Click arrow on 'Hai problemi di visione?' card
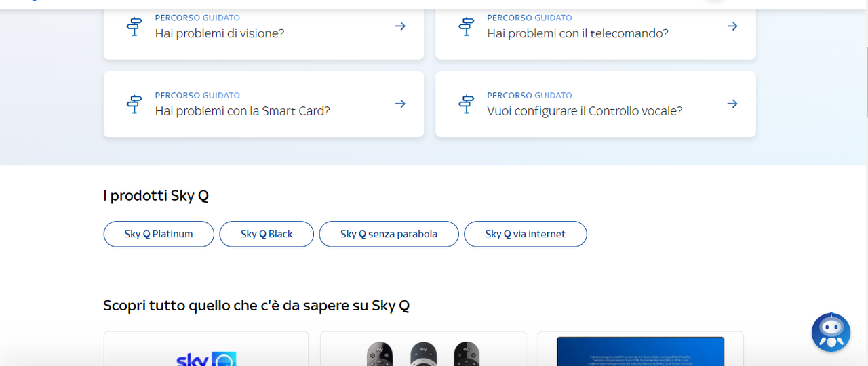 [x=400, y=26]
